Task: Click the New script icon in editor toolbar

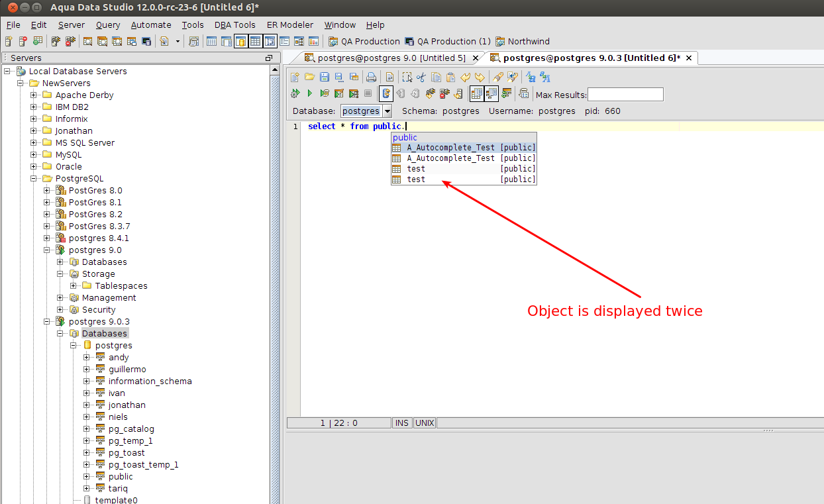Action: 295,77
